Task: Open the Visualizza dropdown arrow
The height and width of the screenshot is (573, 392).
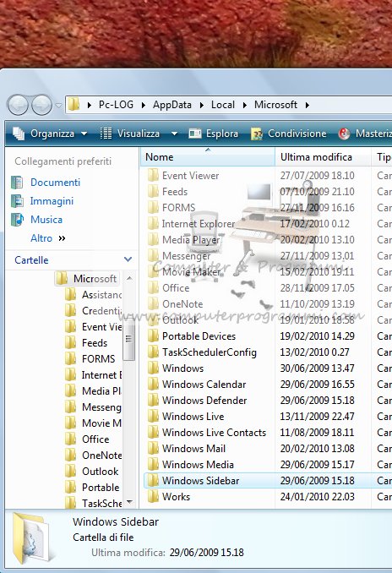Action: click(x=174, y=134)
